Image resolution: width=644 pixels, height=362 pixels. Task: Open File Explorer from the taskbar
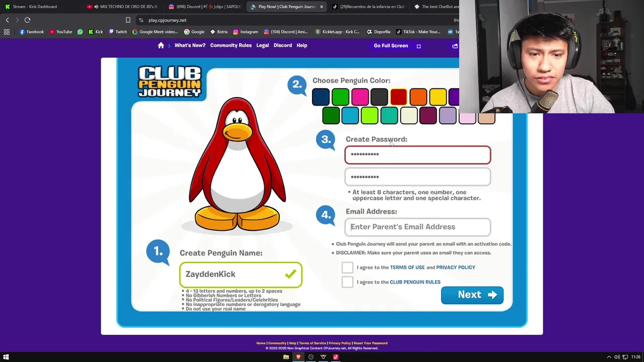(x=286, y=357)
